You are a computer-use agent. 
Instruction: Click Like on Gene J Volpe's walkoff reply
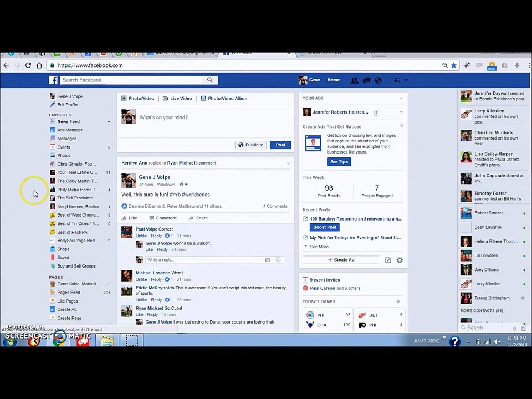coord(149,250)
